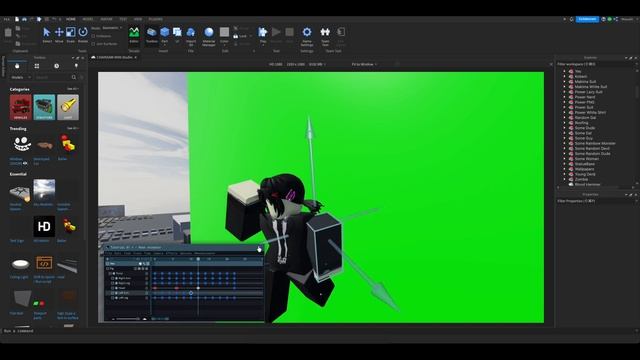This screenshot has height=360, width=640.
Task: Click the Toolbox search magnifier icon
Action: (74, 77)
